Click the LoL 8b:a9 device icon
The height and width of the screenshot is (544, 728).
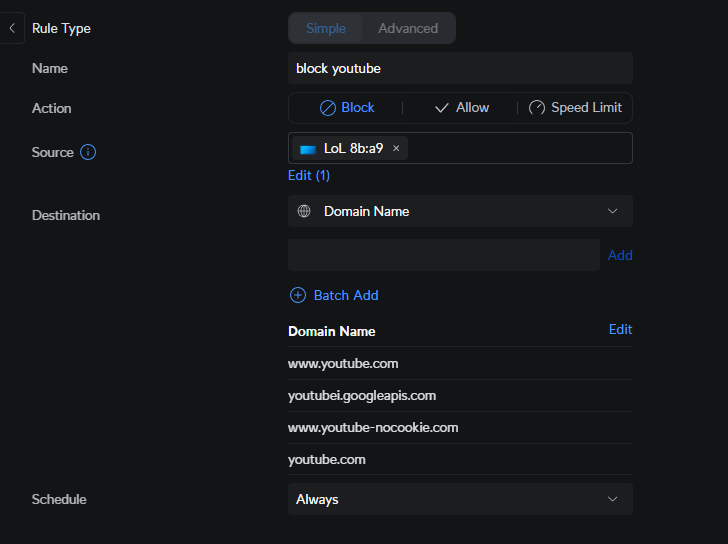click(308, 148)
